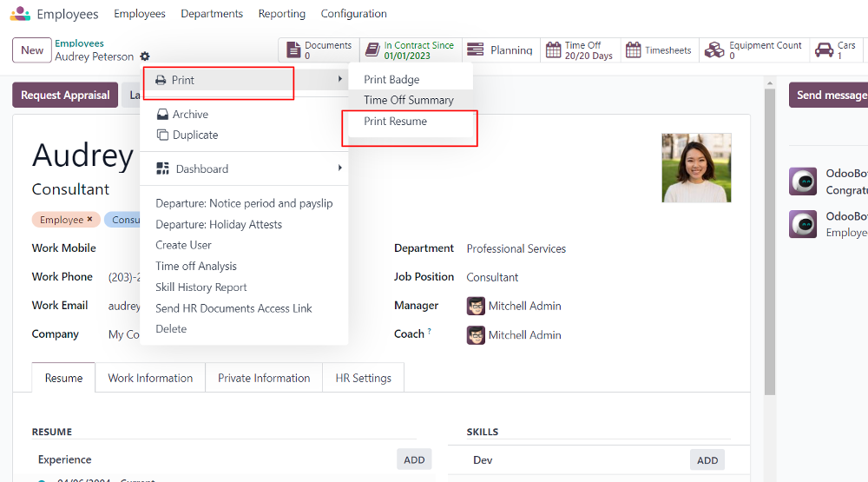Open the Timesheets stat button
The image size is (868, 482).
tap(658, 50)
